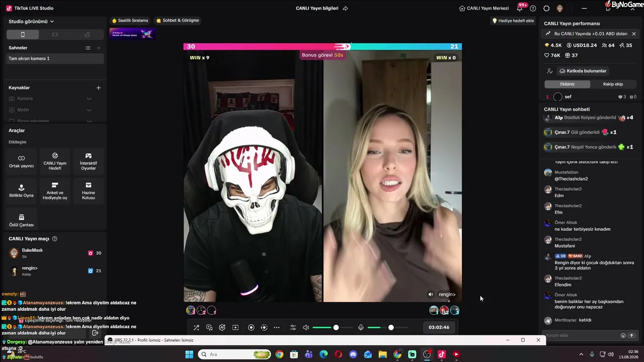This screenshot has height=362, width=644.
Task: Expand the Studio görünümü dropdown
Action: (31, 22)
